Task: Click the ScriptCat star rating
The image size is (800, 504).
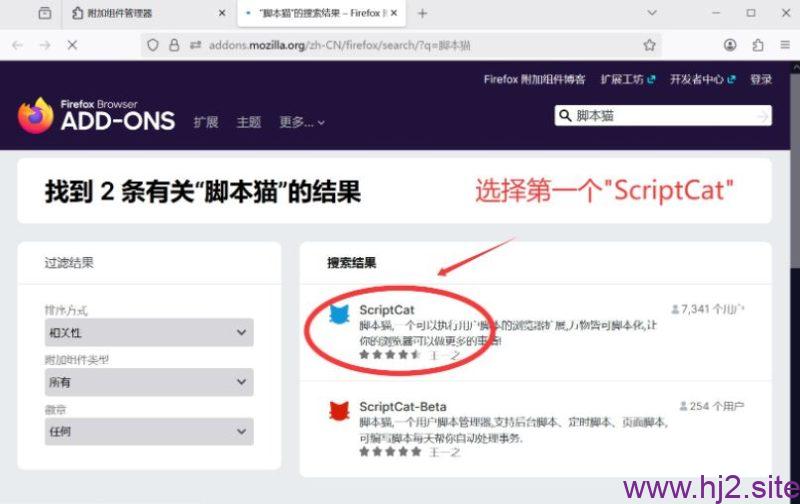Action: (x=390, y=355)
